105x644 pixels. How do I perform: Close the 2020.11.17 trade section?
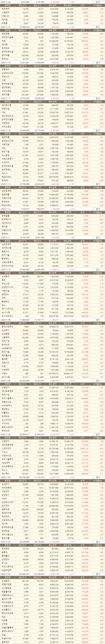[x=98, y=99]
